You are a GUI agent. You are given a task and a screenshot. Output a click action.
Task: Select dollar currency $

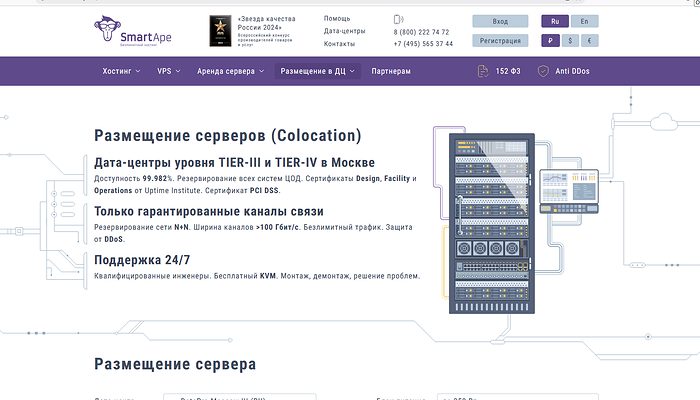[570, 41]
